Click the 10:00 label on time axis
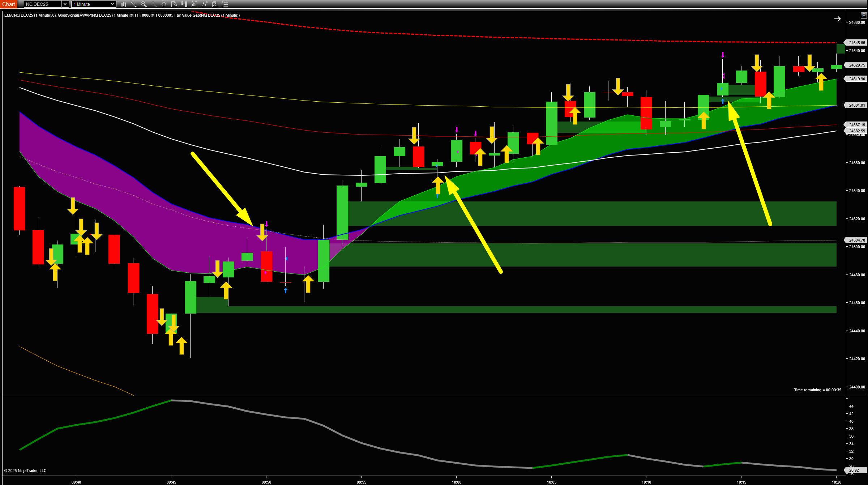The width and height of the screenshot is (868, 485). [456, 482]
